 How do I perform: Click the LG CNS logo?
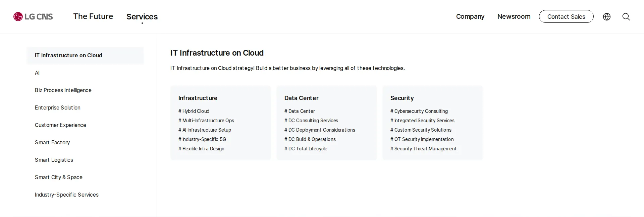[x=33, y=16]
